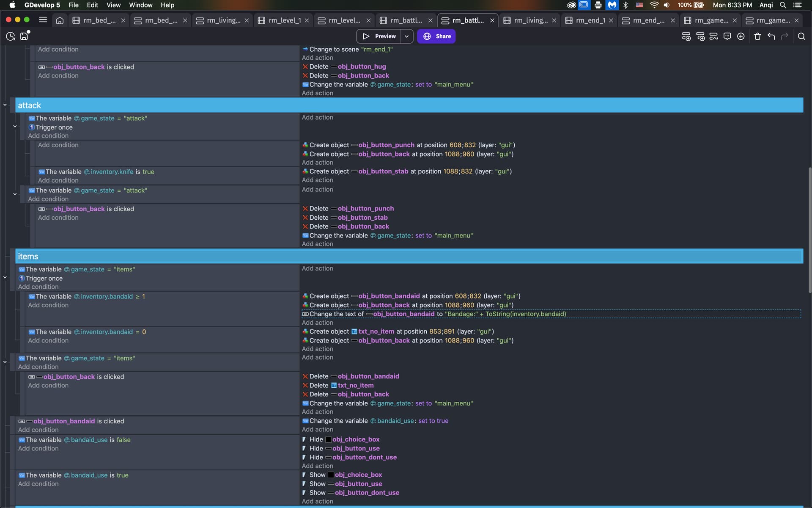812x508 pixels.
Task: Collapse the first game_state = "attack" event
Action: (x=15, y=126)
